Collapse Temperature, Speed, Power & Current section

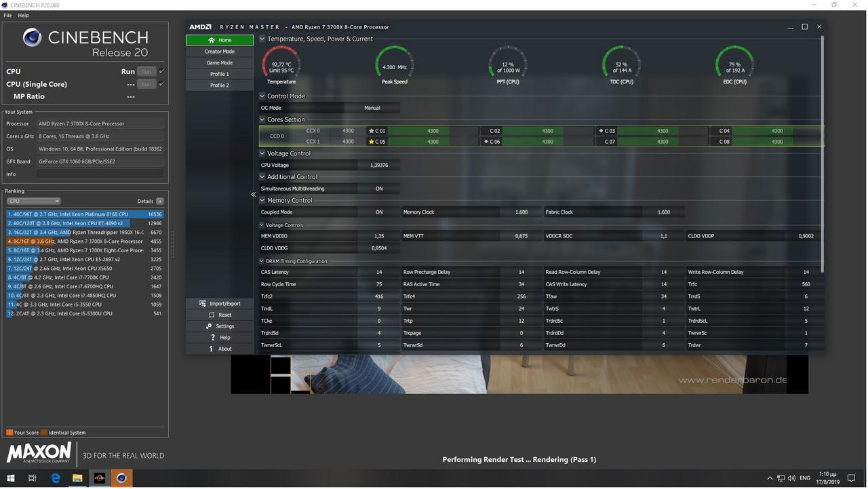click(262, 39)
